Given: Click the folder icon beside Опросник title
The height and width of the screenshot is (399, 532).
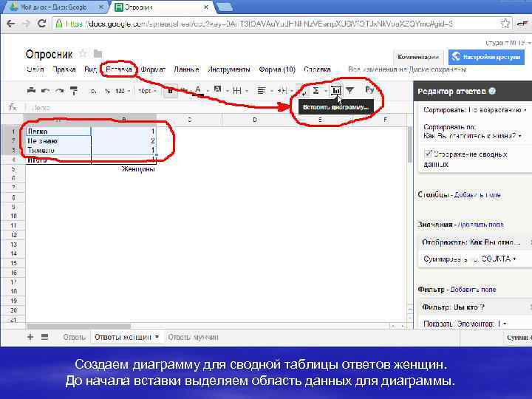Looking at the screenshot, I should point(98,54).
